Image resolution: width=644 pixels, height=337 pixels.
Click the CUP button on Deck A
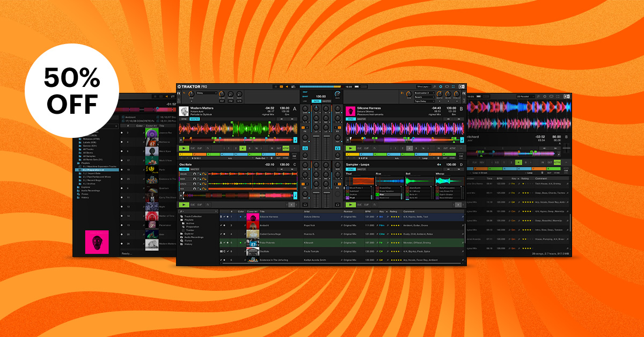pyautogui.click(x=200, y=148)
